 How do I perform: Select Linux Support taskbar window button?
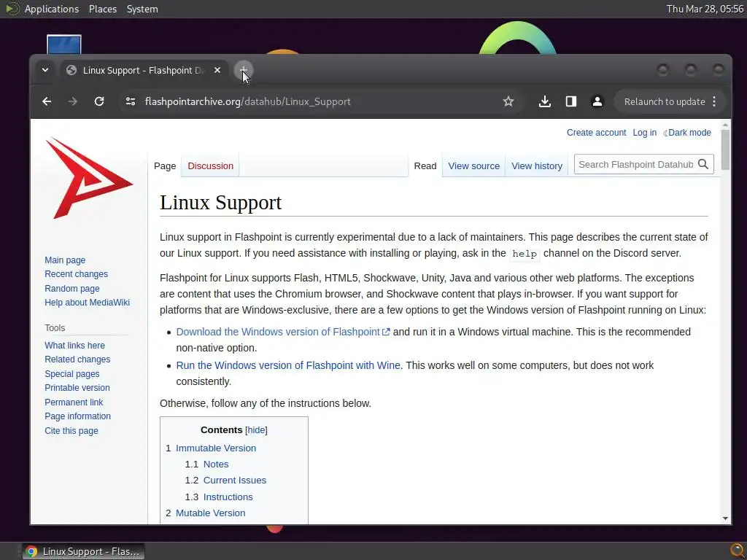[83, 551]
